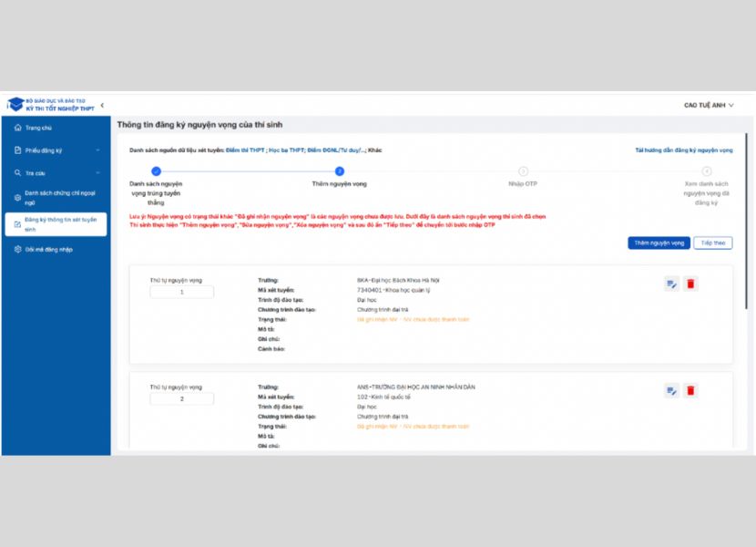
Task: Delete the Bách Khoa Hà Nội wish
Action: pos(690,284)
